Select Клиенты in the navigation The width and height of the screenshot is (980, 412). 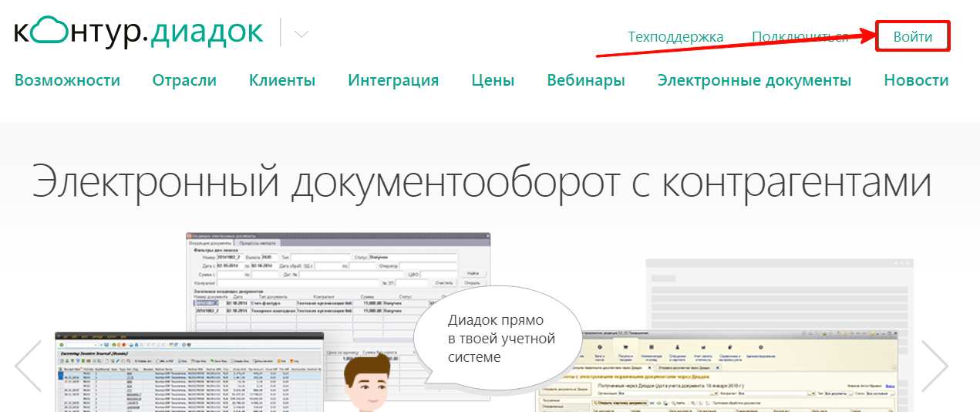pos(282,80)
